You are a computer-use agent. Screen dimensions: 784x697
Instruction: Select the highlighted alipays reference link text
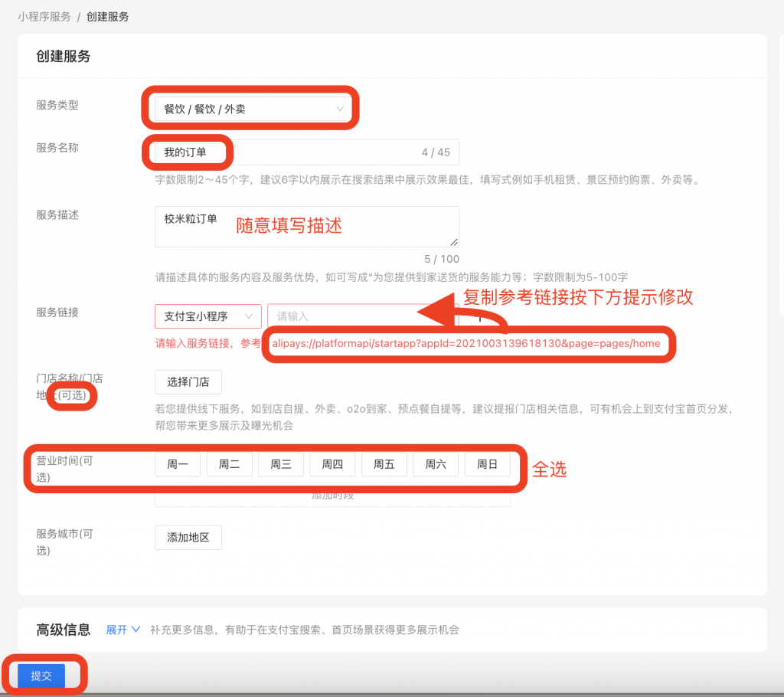(x=465, y=344)
